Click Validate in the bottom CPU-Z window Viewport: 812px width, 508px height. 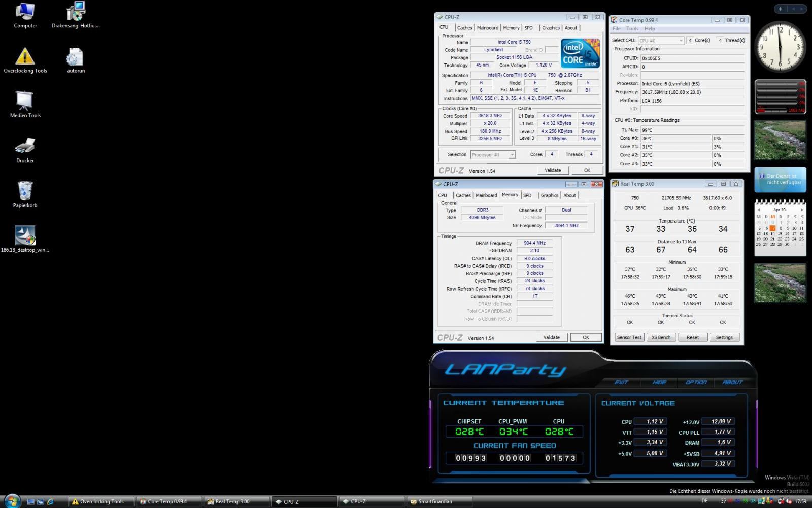pyautogui.click(x=552, y=337)
